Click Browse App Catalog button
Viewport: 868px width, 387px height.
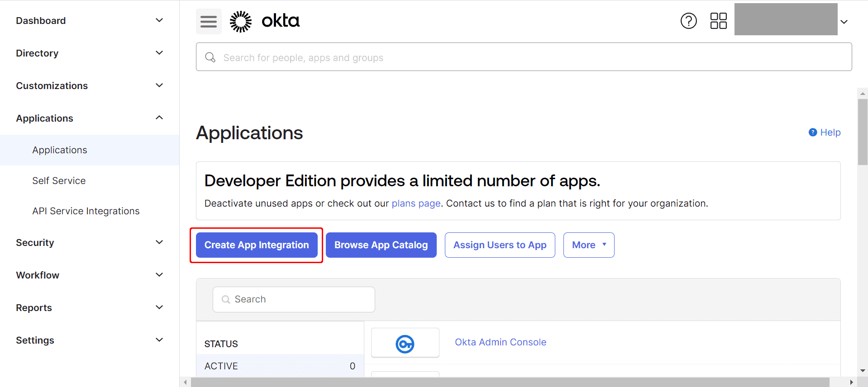(381, 245)
